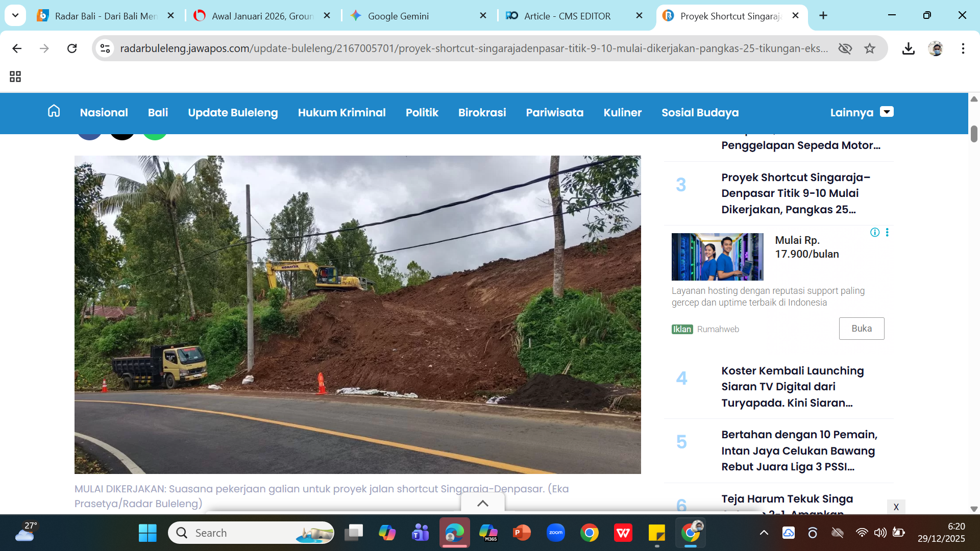The width and height of the screenshot is (980, 551).
Task: Open the ad info icon on the Rumahweb ad
Action: (x=874, y=233)
